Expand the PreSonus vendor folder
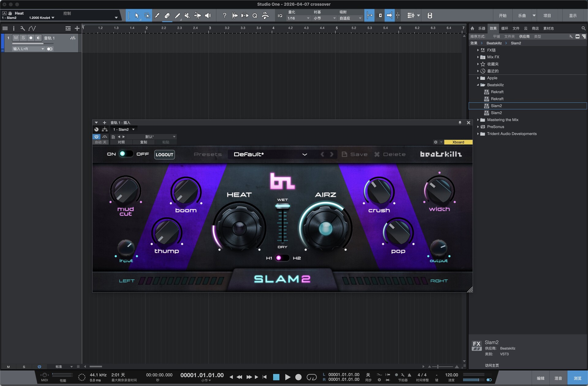The image size is (588, 386). tap(478, 127)
